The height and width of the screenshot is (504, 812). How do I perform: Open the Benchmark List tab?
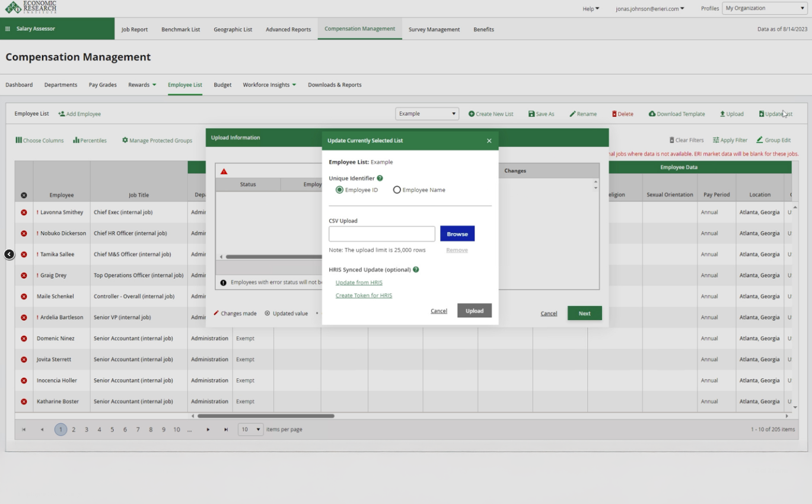pyautogui.click(x=181, y=29)
